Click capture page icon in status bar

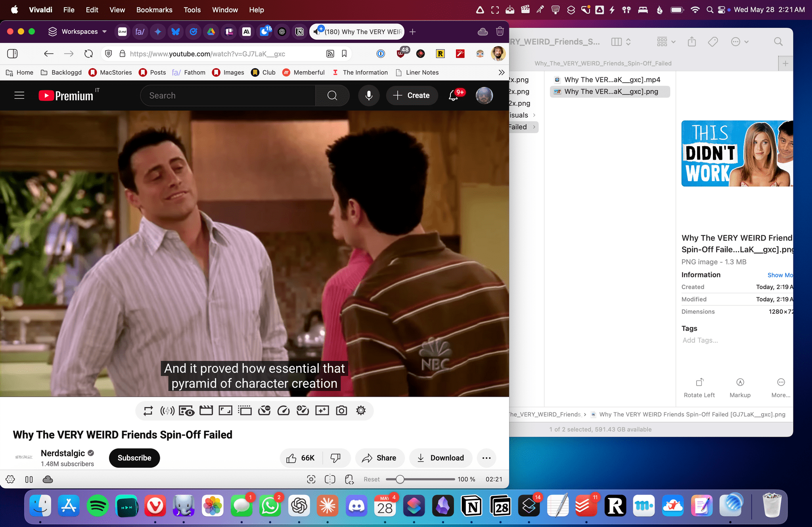(x=311, y=479)
